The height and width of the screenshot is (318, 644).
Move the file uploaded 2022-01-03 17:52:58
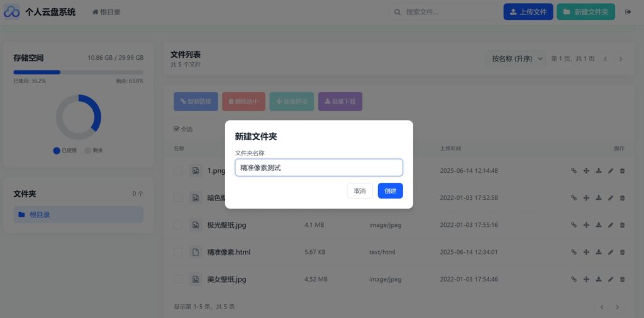coord(587,198)
